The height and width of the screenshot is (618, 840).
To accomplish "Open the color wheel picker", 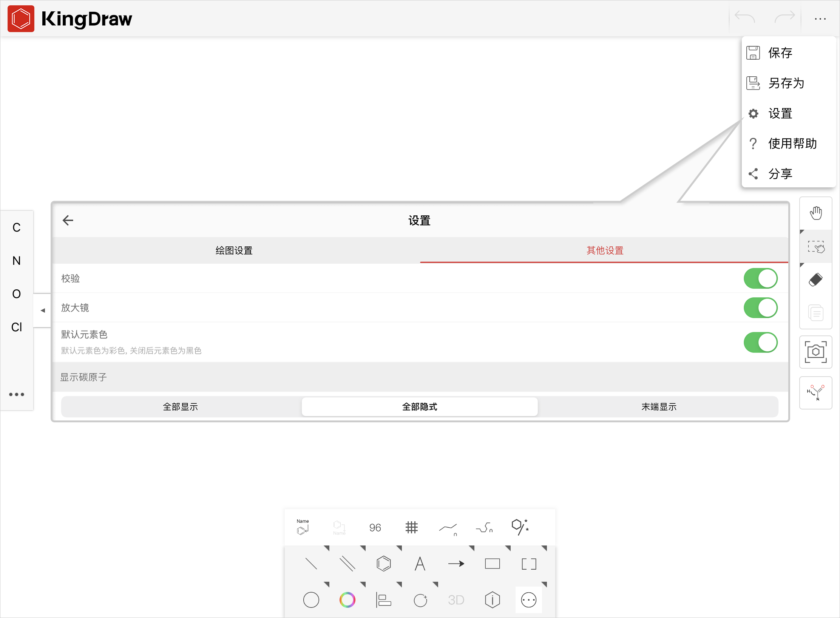I will pyautogui.click(x=347, y=599).
